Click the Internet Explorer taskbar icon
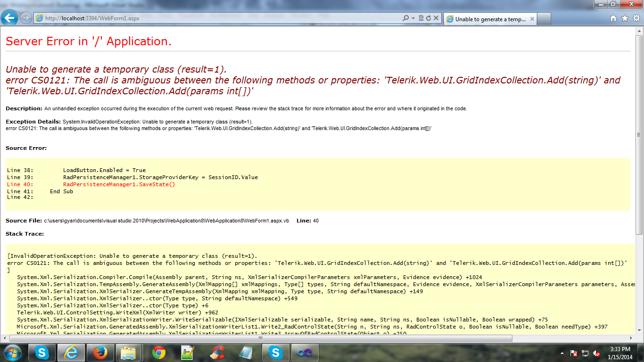 pyautogui.click(x=71, y=353)
